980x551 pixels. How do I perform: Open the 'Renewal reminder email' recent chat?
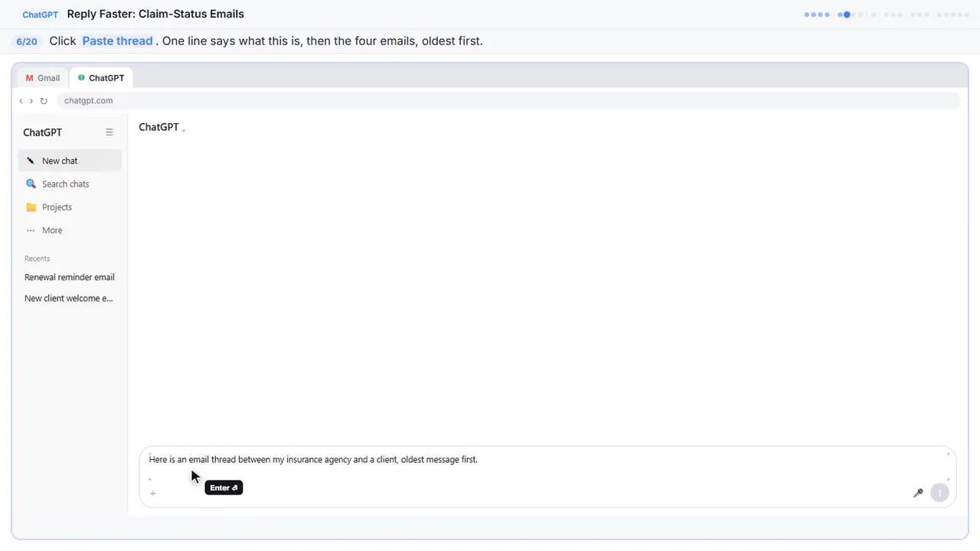point(70,277)
